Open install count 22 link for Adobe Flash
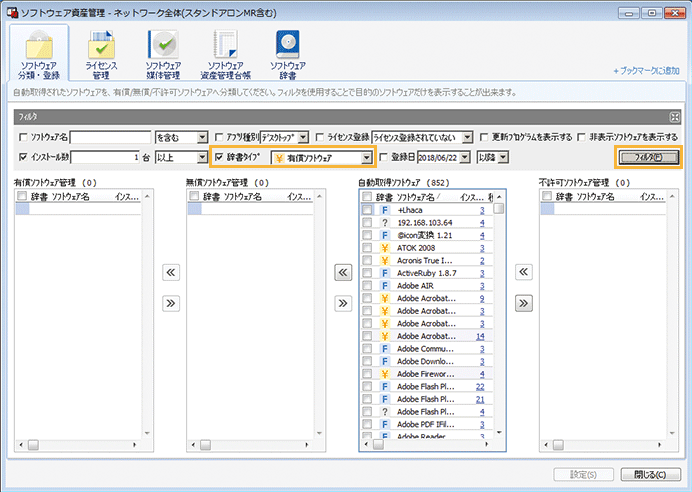The width and height of the screenshot is (692, 492). (480, 387)
